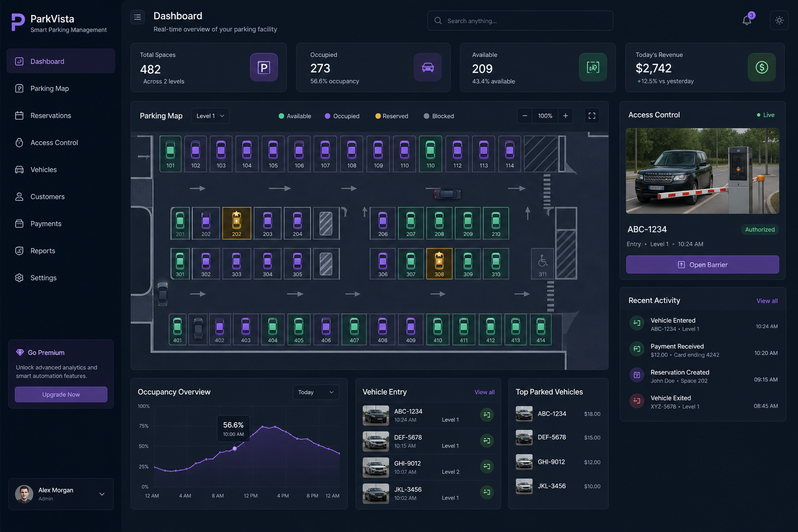This screenshot has width=798, height=532.
Task: Click the Go Premium diamond icon
Action: 20,353
